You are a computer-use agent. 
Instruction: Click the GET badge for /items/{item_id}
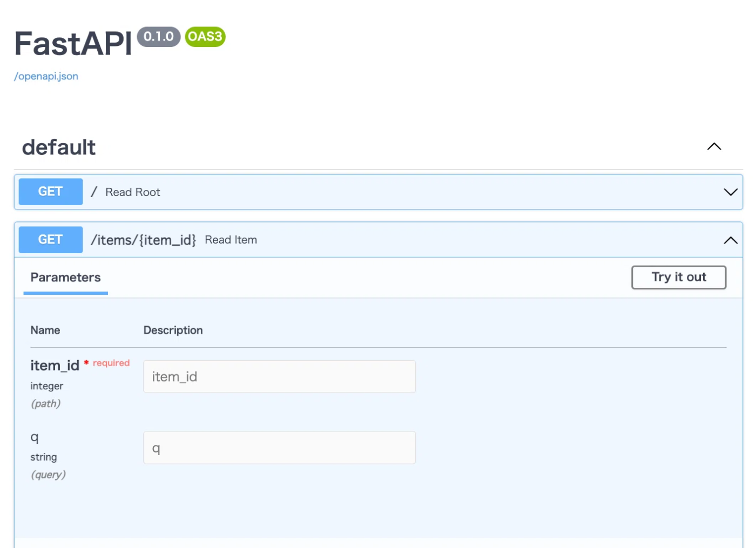(51, 240)
